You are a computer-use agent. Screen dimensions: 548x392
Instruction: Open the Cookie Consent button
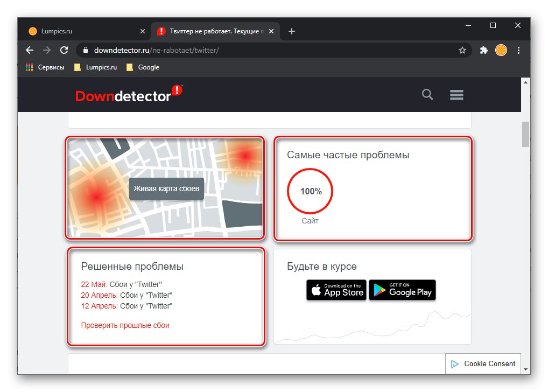pyautogui.click(x=483, y=363)
